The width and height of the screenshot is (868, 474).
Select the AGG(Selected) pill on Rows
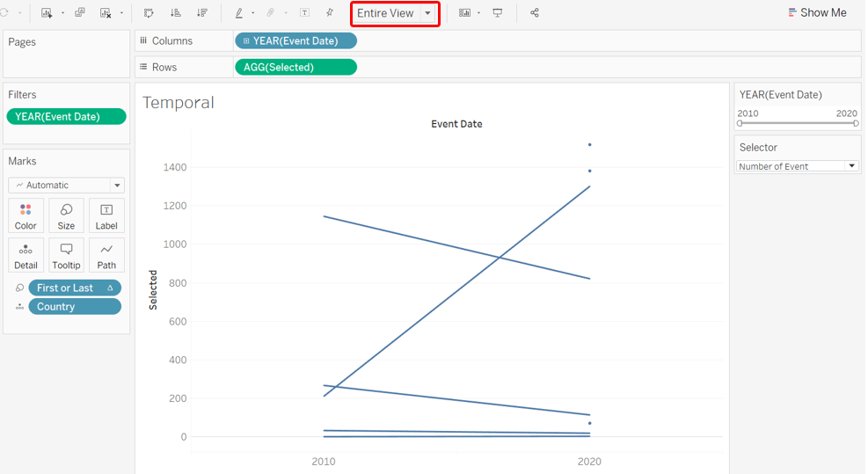click(x=295, y=68)
